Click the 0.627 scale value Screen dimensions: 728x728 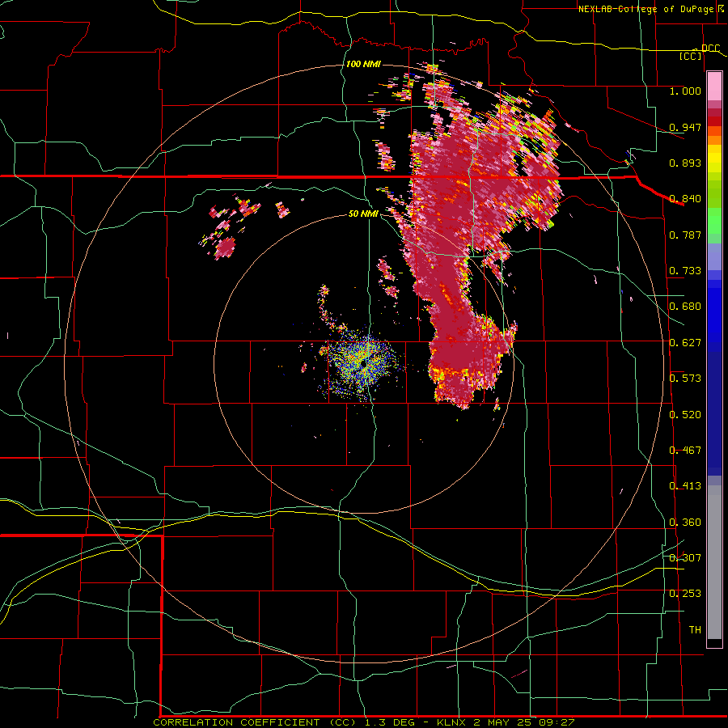click(685, 343)
